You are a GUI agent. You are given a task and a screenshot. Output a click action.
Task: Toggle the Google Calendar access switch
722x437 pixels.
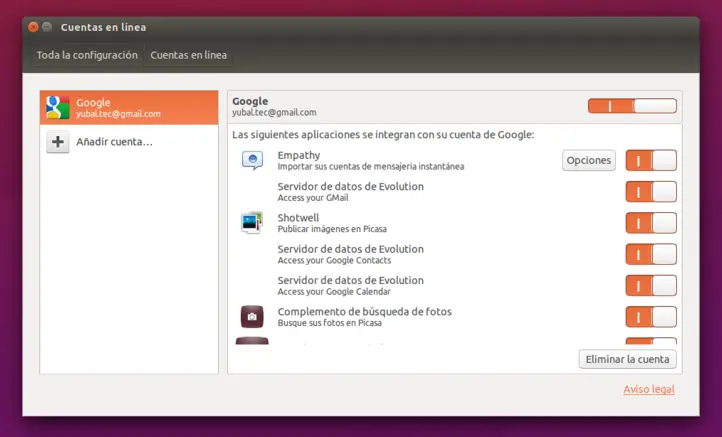tap(651, 286)
